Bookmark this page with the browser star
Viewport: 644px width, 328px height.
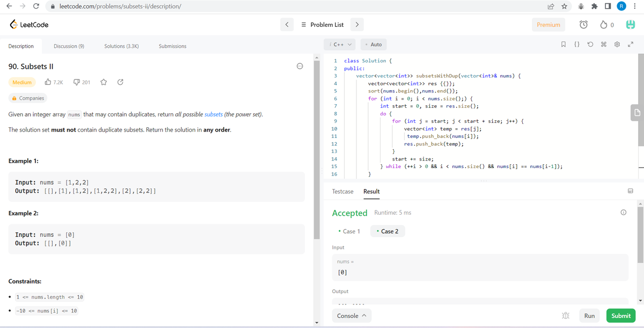[x=565, y=6]
